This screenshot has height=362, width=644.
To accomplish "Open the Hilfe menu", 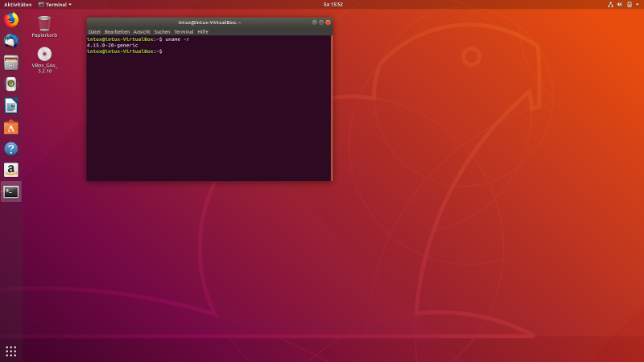I will tap(203, 31).
